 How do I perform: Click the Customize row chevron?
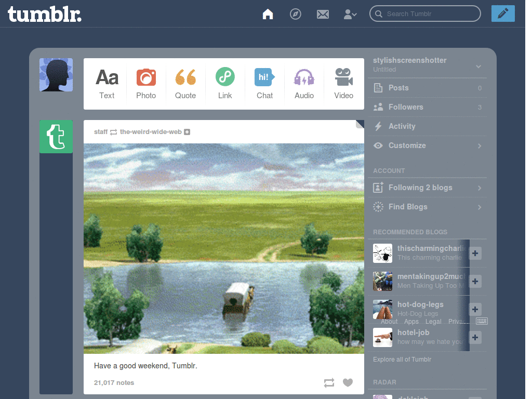point(480,146)
